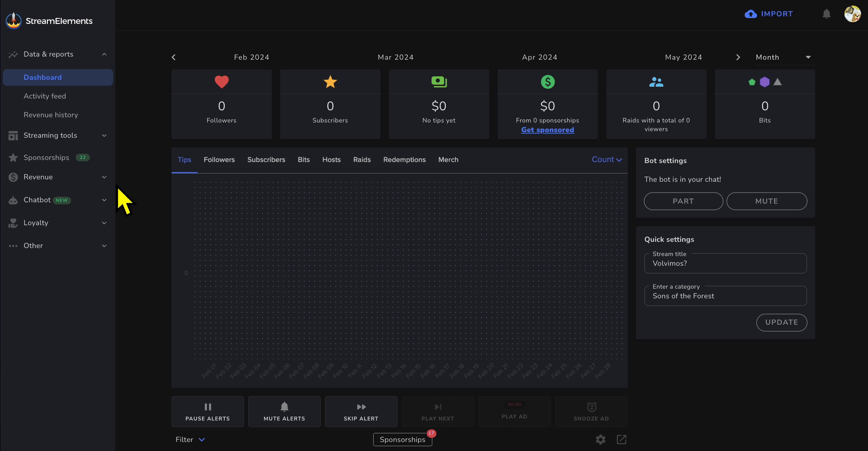Switch to the Merch chart tab
The width and height of the screenshot is (868, 451).
coord(448,160)
